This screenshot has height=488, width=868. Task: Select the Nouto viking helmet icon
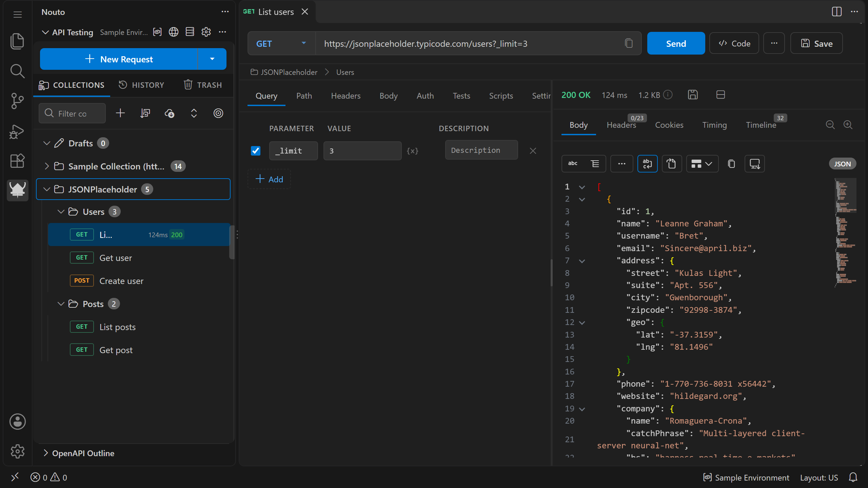coord(17,190)
